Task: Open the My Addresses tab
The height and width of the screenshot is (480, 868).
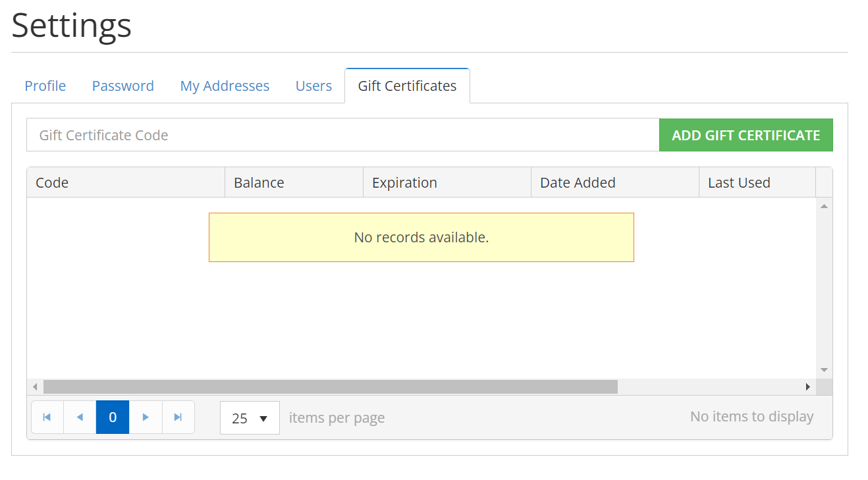Action: click(225, 86)
